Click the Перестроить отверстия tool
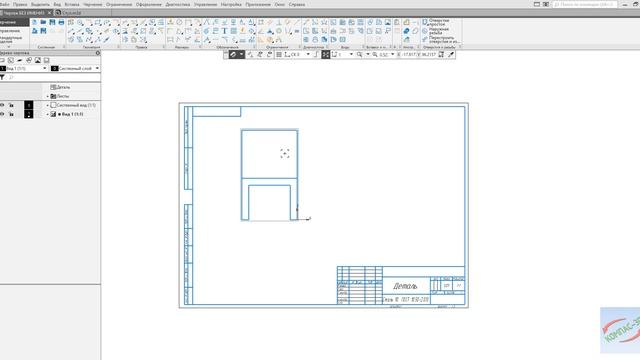Image resolution: width=640 pixels, height=360 pixels. 440,40
